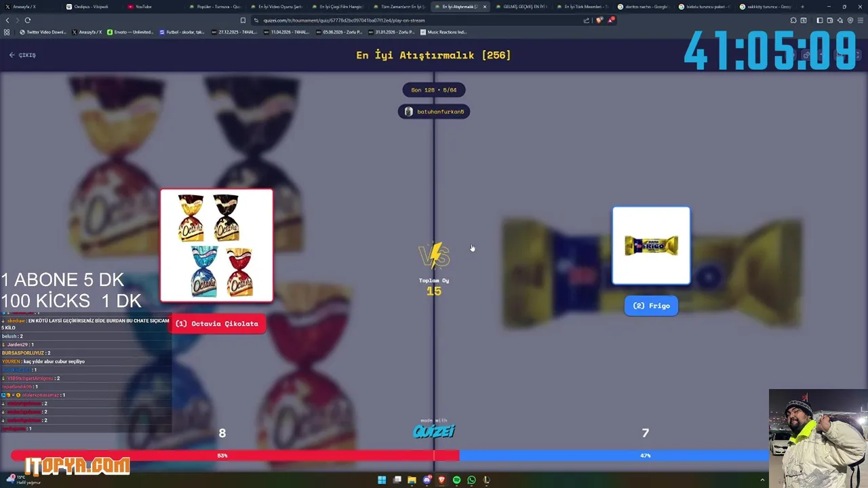
Task: Open a new browser tab
Action: 802,7
